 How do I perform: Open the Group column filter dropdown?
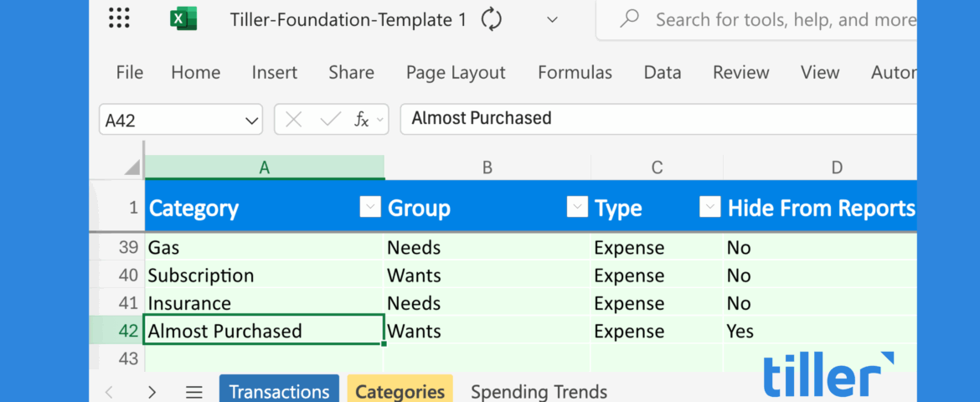click(577, 206)
